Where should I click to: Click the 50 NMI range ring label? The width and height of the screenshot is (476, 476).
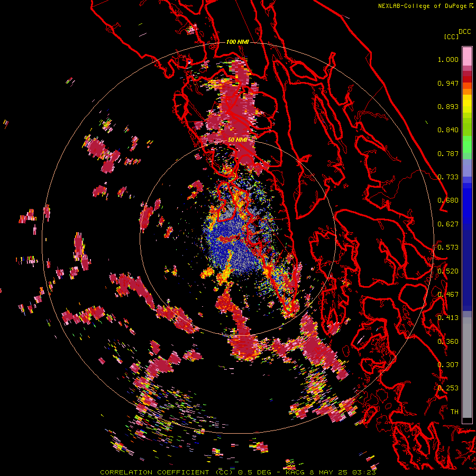(x=237, y=140)
